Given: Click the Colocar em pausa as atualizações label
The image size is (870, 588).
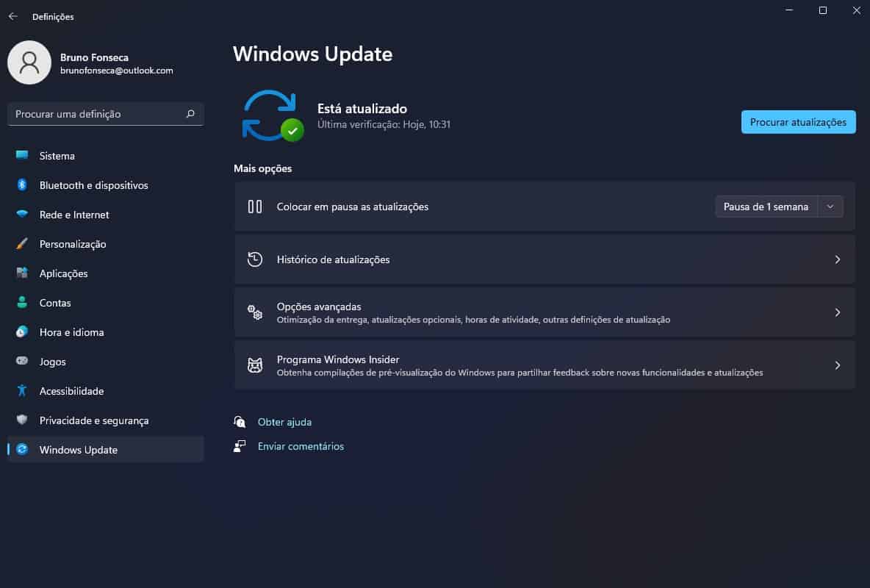Looking at the screenshot, I should (x=352, y=207).
